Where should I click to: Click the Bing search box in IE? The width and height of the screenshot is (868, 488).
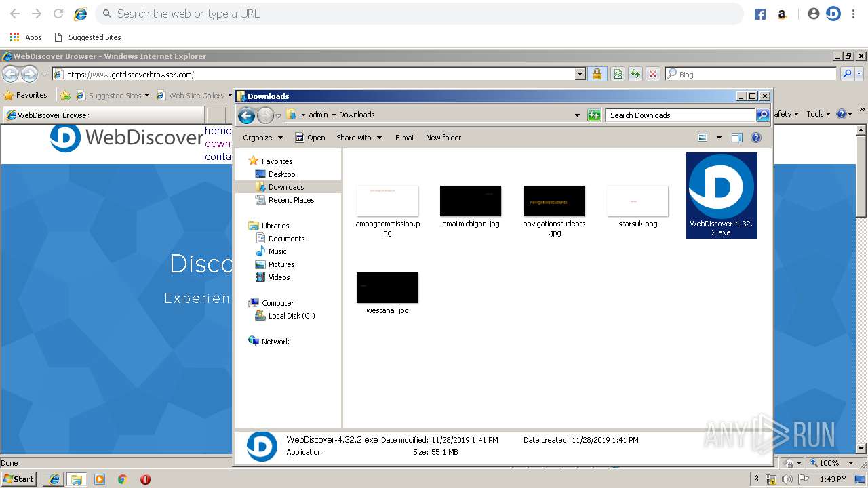tap(751, 74)
